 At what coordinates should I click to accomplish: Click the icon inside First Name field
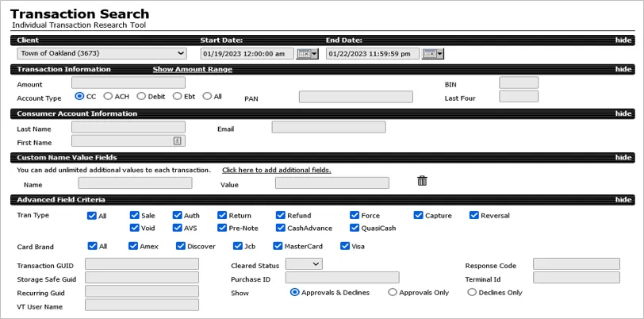(x=178, y=141)
